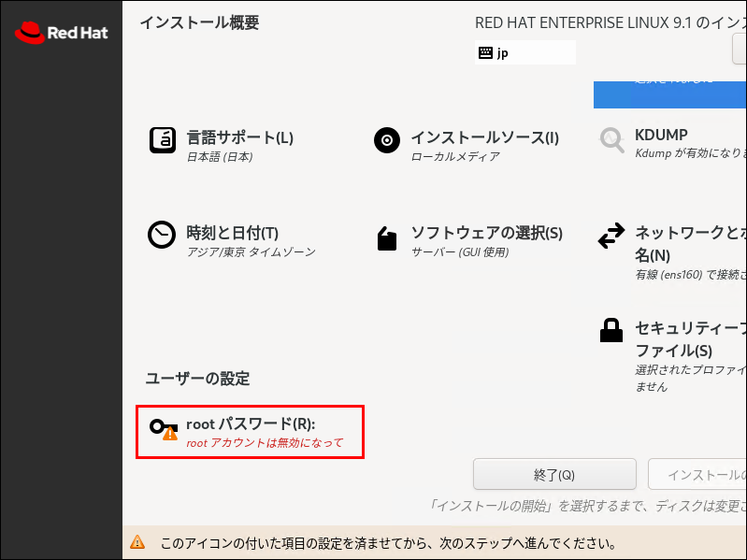Open インストールソース(I) settings

tap(485, 137)
